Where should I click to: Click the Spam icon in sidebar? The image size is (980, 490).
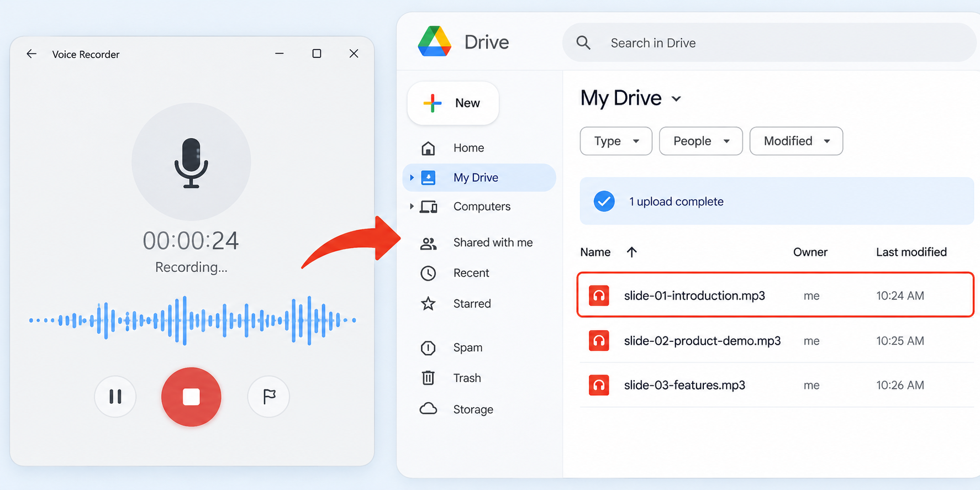tap(428, 347)
